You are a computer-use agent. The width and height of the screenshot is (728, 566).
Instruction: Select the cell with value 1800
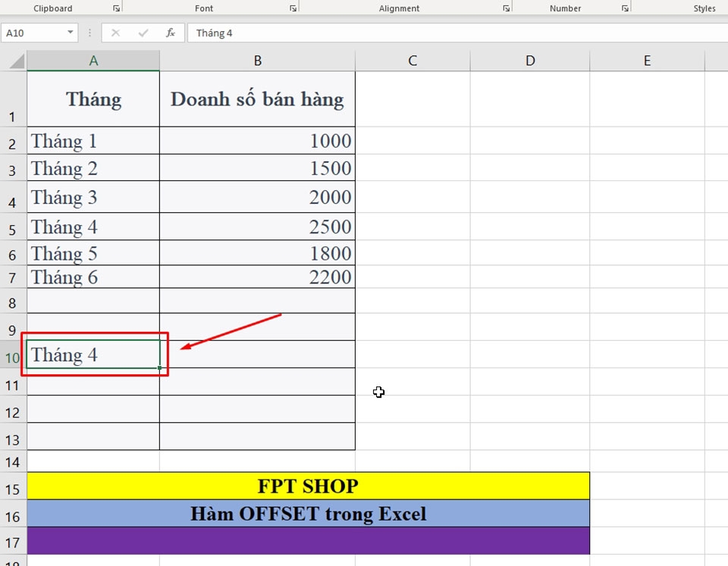pyautogui.click(x=257, y=253)
